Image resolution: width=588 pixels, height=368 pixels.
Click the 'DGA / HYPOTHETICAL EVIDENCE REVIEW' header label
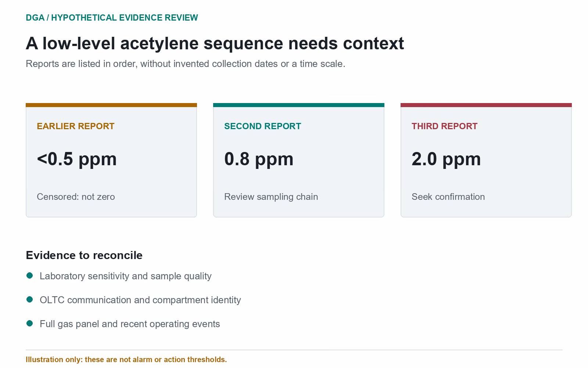tap(112, 18)
